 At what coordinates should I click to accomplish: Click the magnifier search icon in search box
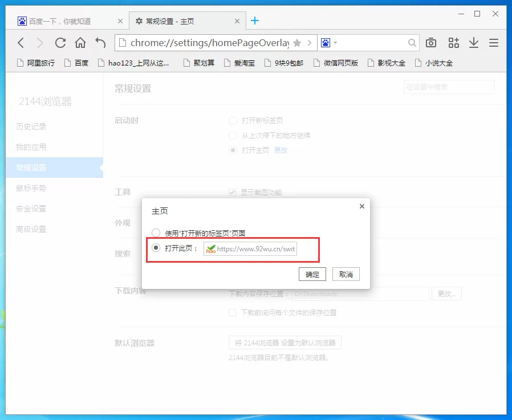coord(412,43)
